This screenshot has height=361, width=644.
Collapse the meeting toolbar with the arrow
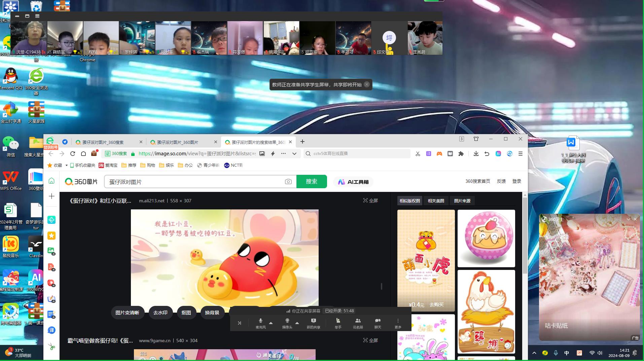[240, 323]
